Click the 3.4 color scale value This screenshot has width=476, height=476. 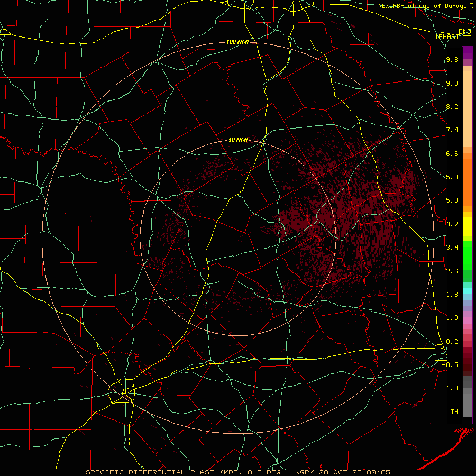(452, 248)
